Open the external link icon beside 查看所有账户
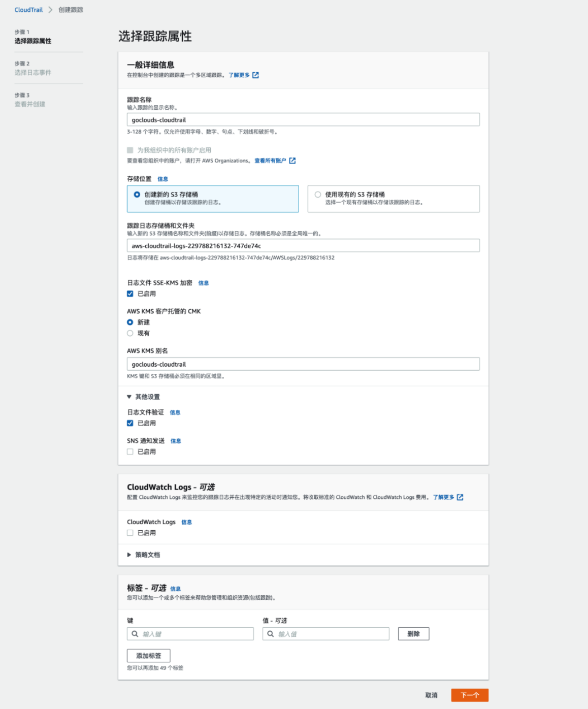 292,161
